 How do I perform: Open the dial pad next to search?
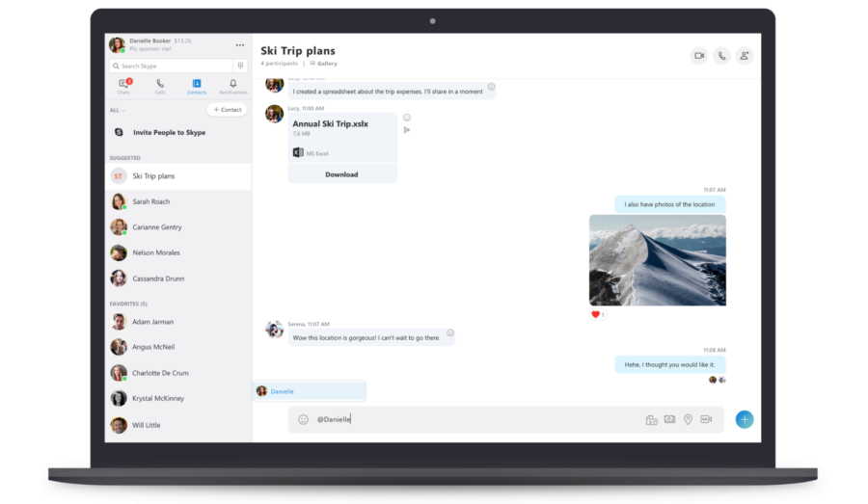(x=240, y=66)
